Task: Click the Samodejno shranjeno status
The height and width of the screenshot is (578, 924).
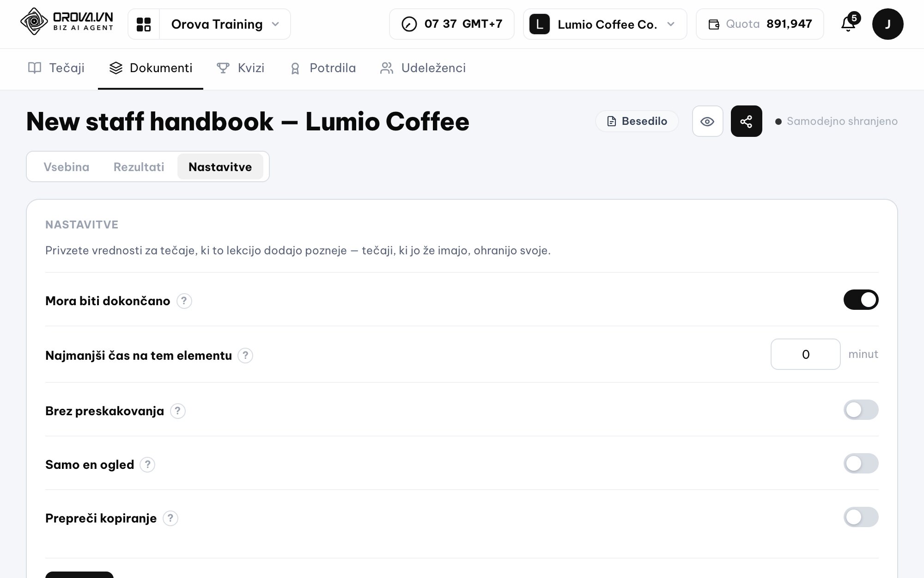Action: coord(836,121)
